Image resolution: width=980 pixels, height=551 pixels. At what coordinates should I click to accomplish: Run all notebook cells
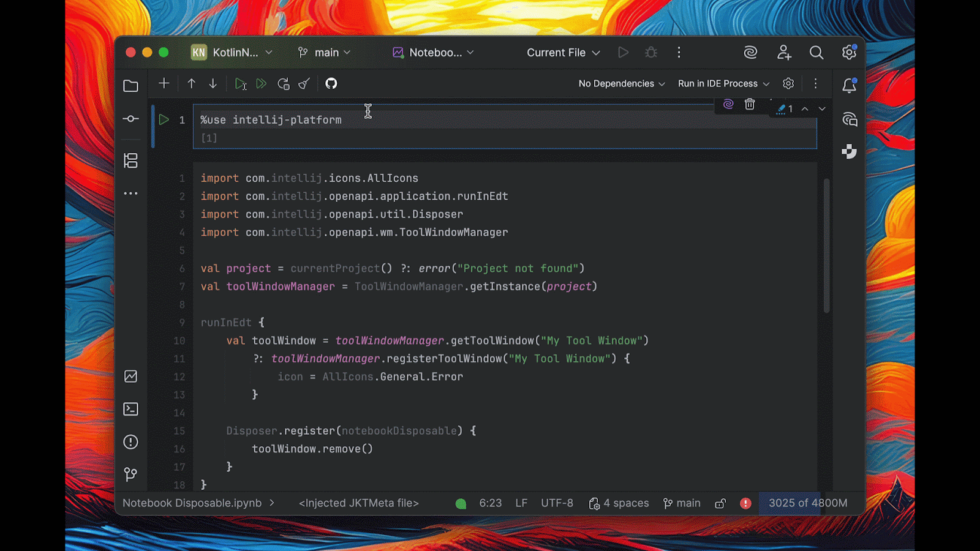[262, 84]
